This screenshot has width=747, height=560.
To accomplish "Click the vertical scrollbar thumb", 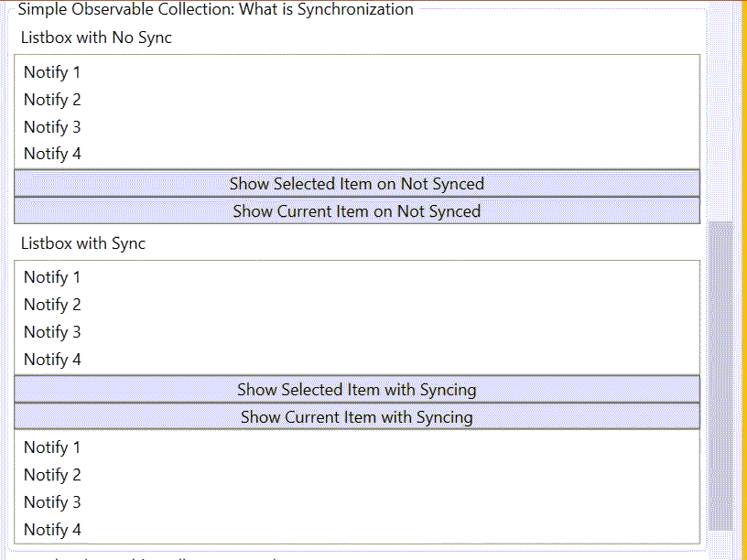I will [x=720, y=376].
